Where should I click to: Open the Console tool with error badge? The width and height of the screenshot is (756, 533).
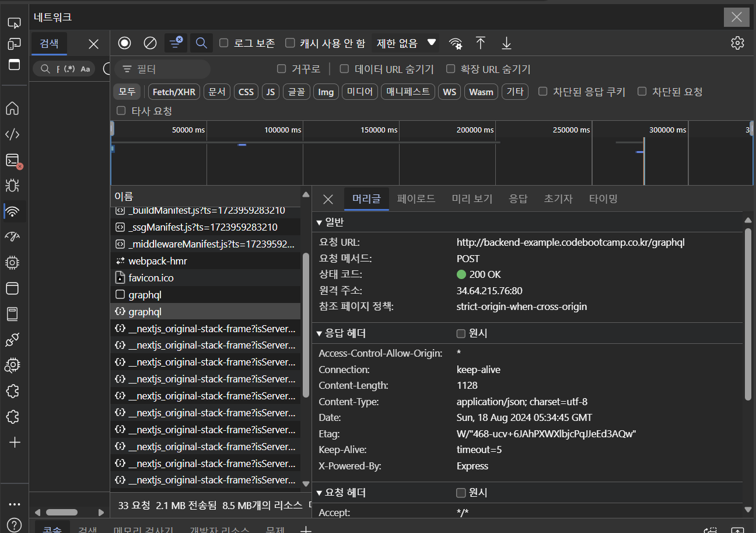pyautogui.click(x=13, y=161)
